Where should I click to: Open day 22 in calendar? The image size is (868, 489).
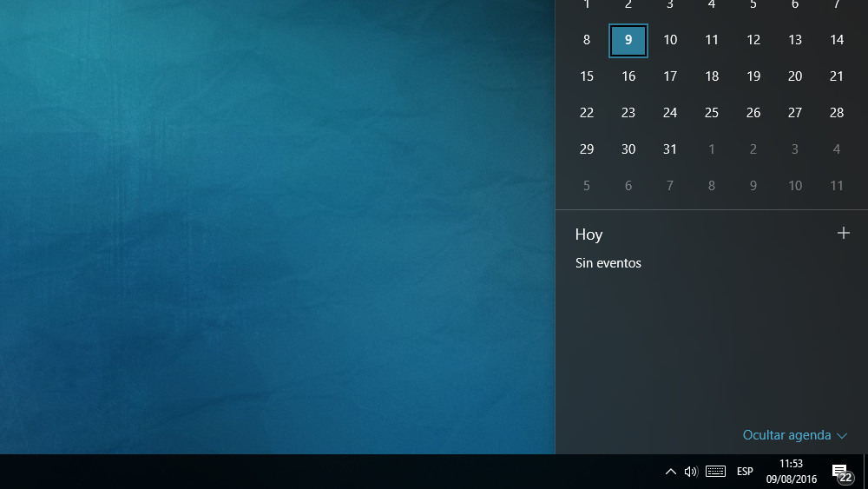(x=587, y=113)
